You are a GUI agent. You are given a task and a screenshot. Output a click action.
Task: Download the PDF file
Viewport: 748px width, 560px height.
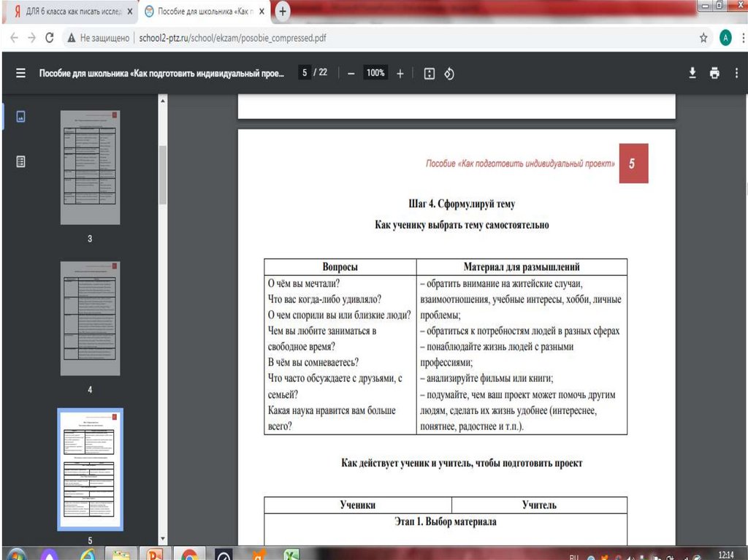pyautogui.click(x=692, y=73)
